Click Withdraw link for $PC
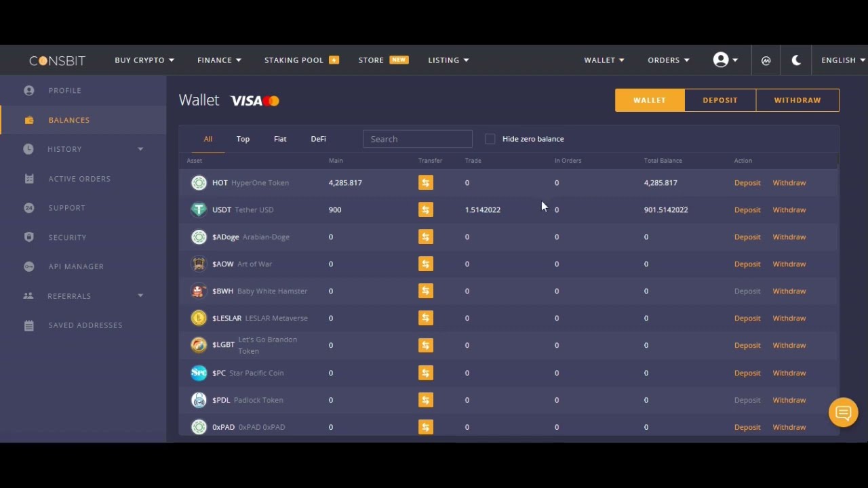The image size is (868, 488). [789, 373]
